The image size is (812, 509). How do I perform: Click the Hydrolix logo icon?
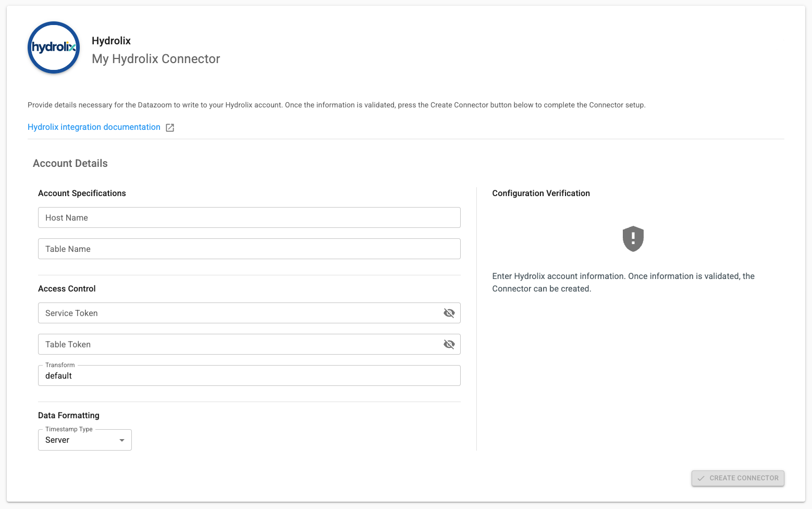tap(54, 47)
